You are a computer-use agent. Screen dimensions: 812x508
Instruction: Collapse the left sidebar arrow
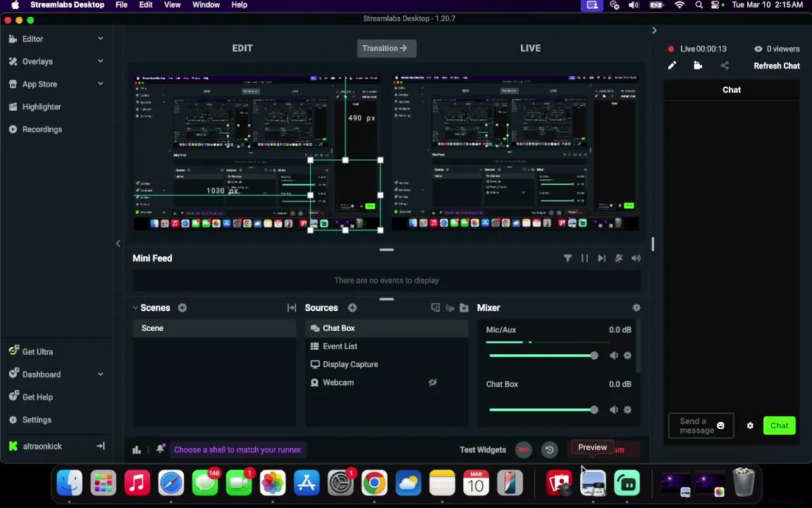(118, 243)
